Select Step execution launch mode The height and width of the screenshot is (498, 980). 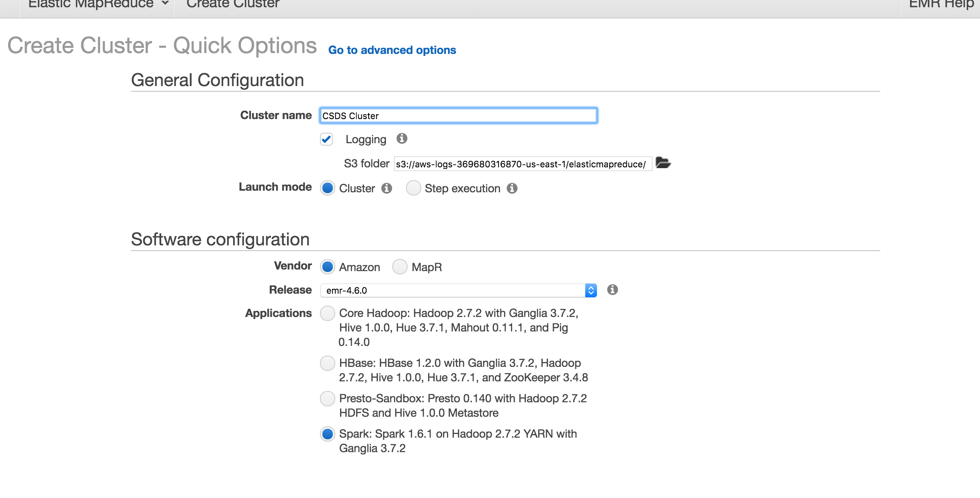pyautogui.click(x=413, y=188)
